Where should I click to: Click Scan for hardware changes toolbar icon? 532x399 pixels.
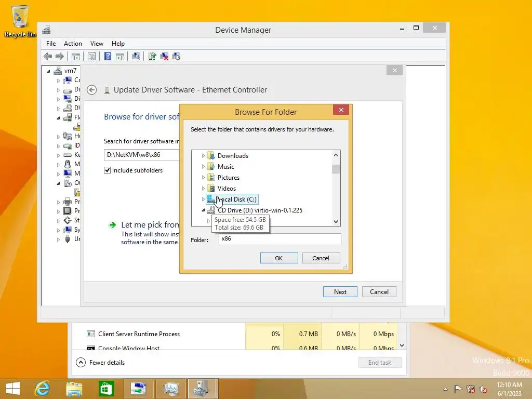click(136, 56)
